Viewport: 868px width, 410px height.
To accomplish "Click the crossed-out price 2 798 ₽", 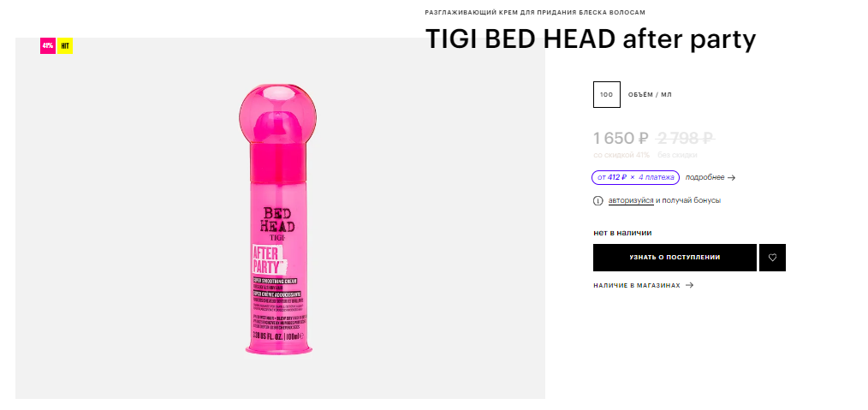I will pyautogui.click(x=686, y=139).
